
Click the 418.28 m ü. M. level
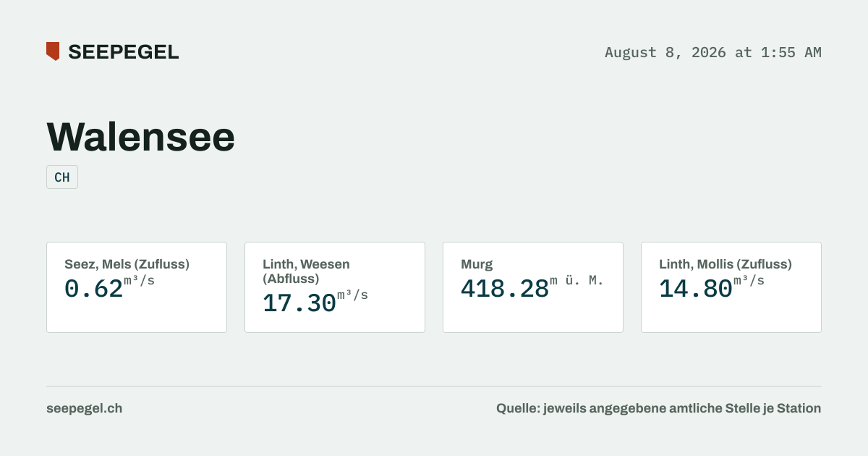(x=532, y=287)
